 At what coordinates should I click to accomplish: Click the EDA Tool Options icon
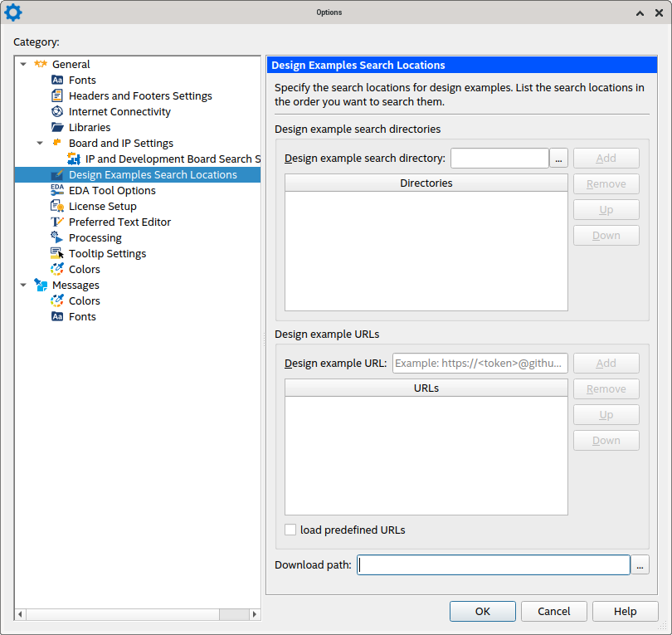pyautogui.click(x=57, y=190)
